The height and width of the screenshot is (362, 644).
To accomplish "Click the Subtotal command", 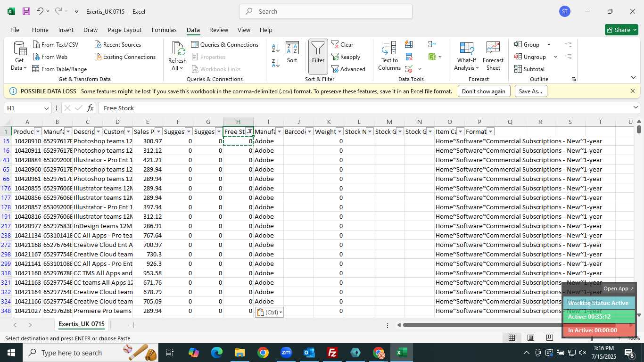I will tap(529, 69).
